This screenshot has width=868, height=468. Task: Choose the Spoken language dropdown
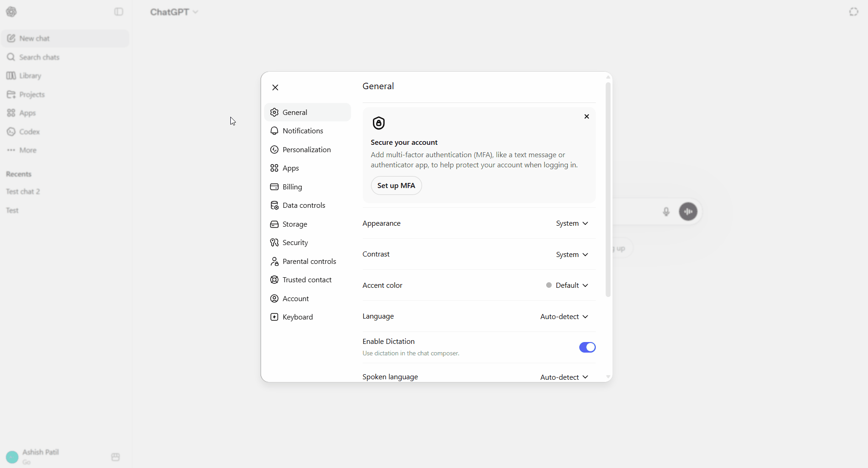pyautogui.click(x=564, y=377)
